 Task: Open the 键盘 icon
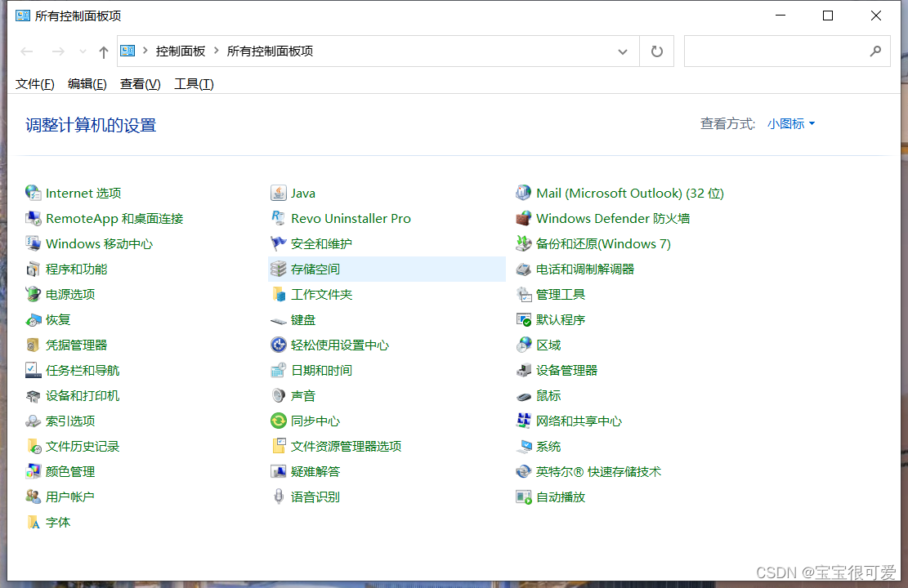click(279, 319)
